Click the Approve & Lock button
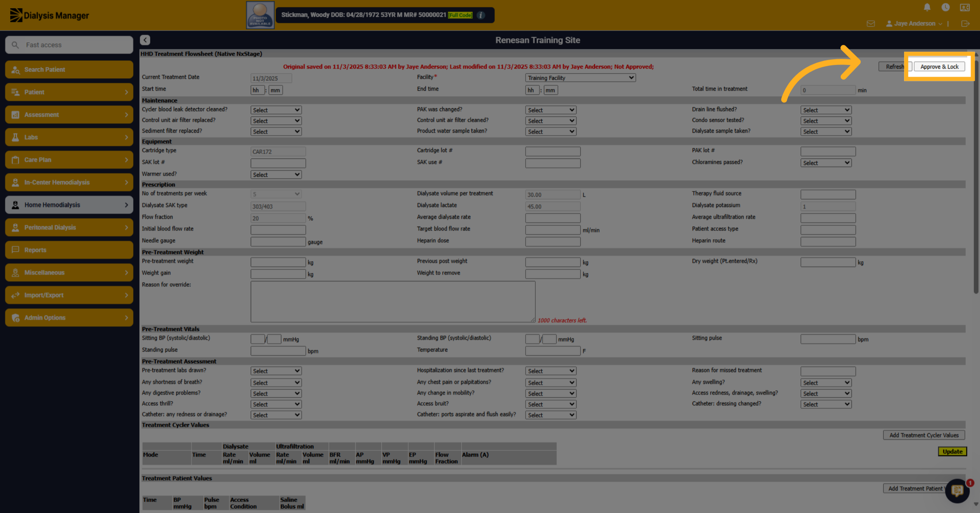The image size is (980, 513). tap(939, 67)
